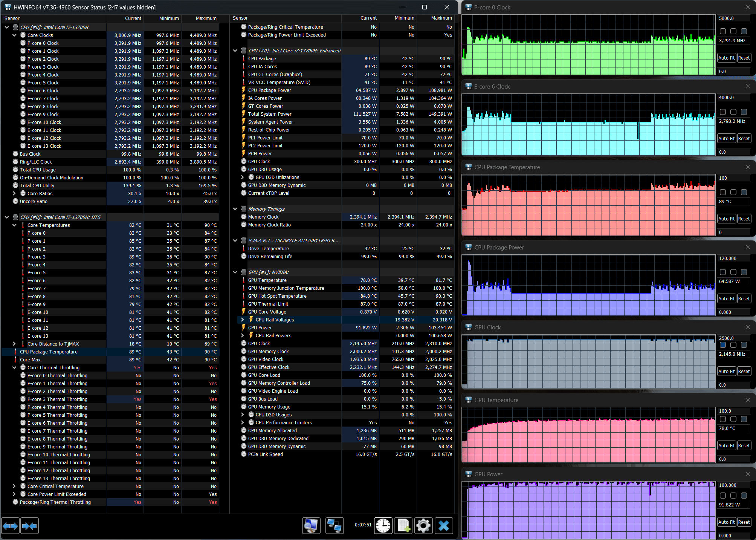Open the remote center network computers icon

(x=334, y=526)
